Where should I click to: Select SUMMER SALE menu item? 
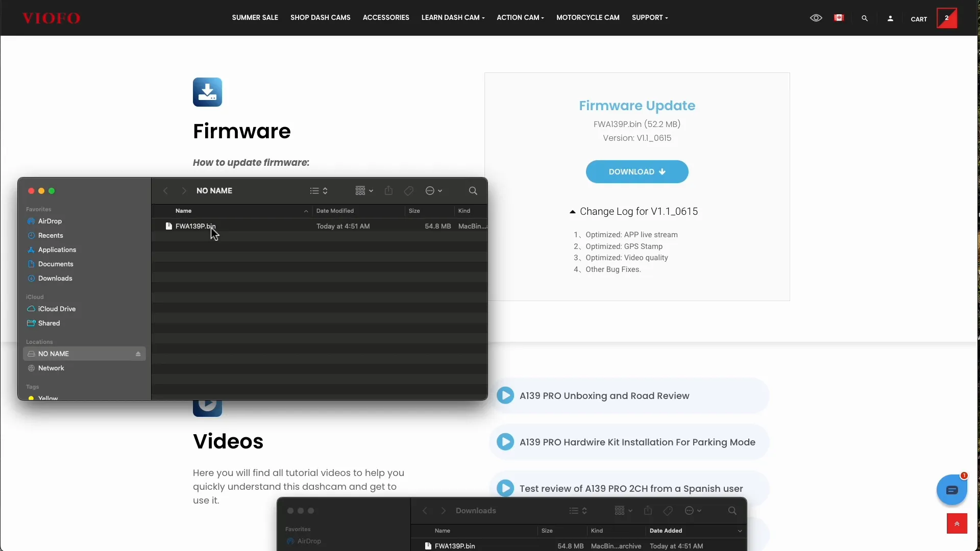point(254,17)
